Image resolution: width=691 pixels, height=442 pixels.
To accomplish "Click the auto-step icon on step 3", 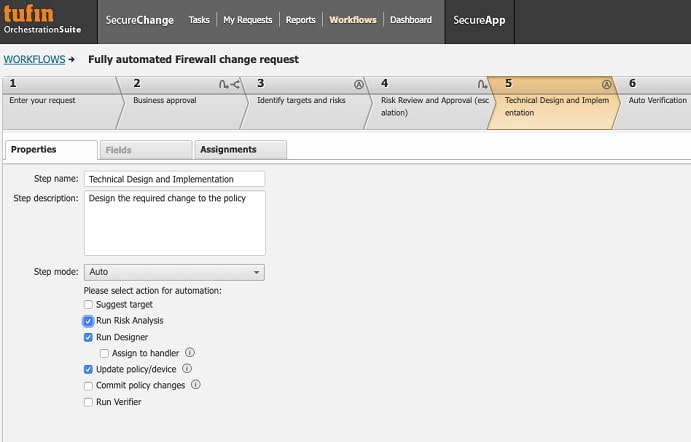I will click(359, 84).
